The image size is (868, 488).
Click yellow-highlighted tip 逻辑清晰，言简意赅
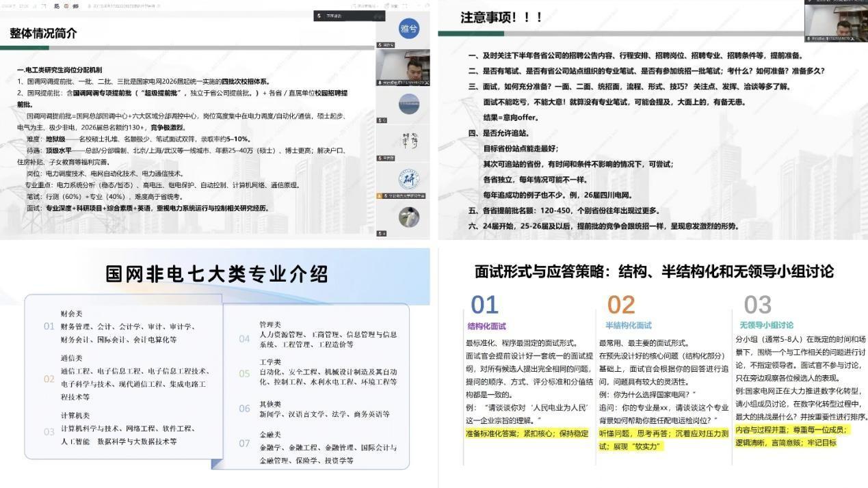(785, 442)
